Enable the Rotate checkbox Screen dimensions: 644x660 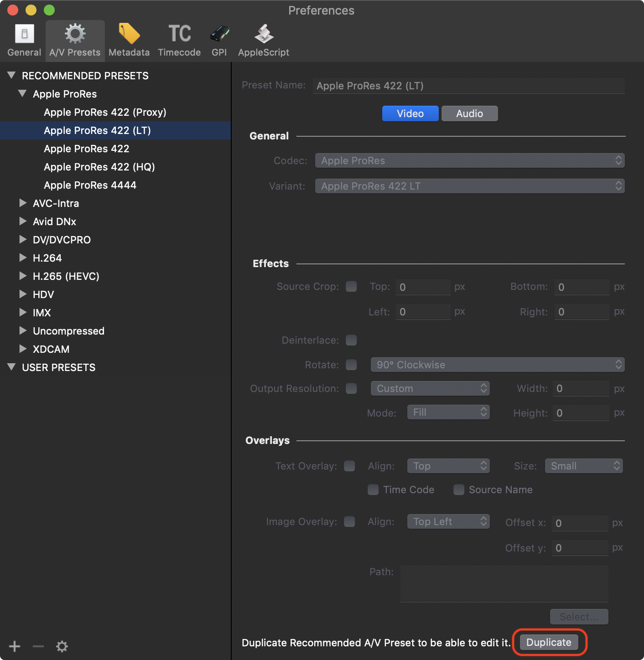click(x=351, y=365)
